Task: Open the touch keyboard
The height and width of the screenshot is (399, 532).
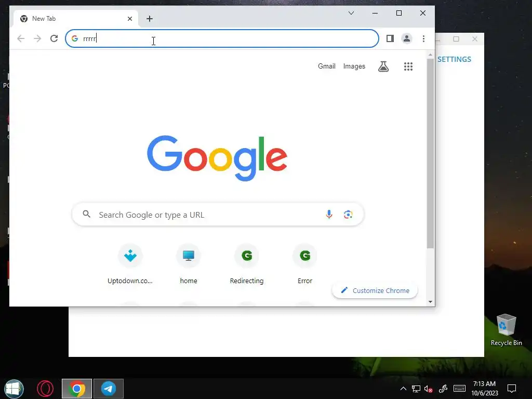Action: point(459,389)
